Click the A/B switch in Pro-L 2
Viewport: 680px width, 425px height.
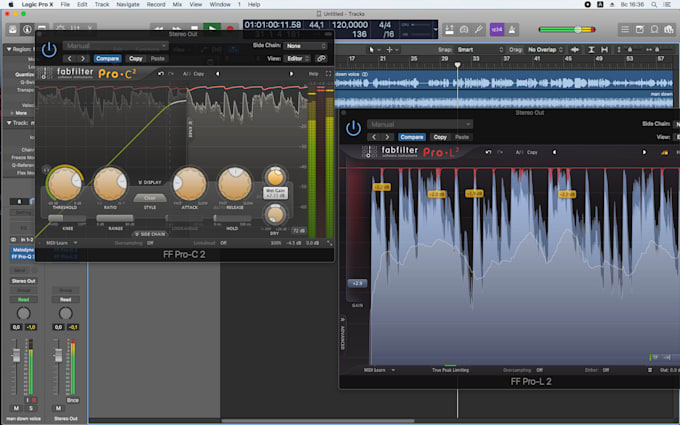(x=519, y=152)
